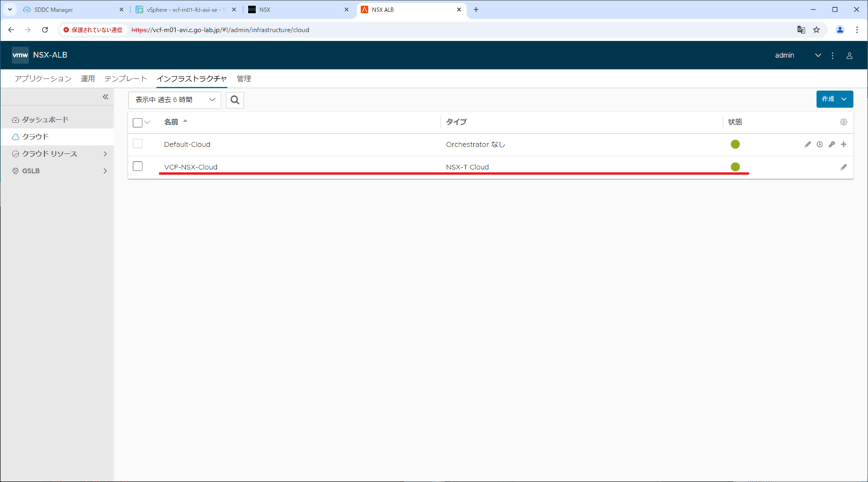Switch to the 運用 menu
This screenshot has height=482, width=868.
tap(88, 79)
